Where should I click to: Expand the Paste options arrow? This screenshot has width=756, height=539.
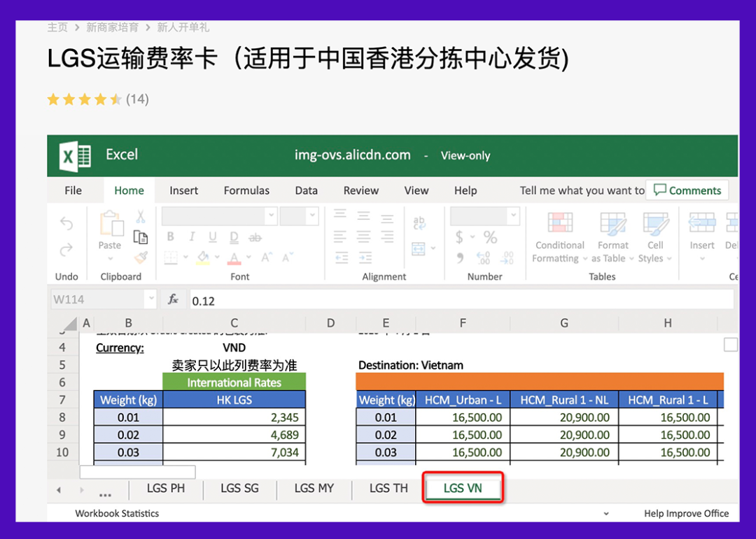(x=111, y=259)
